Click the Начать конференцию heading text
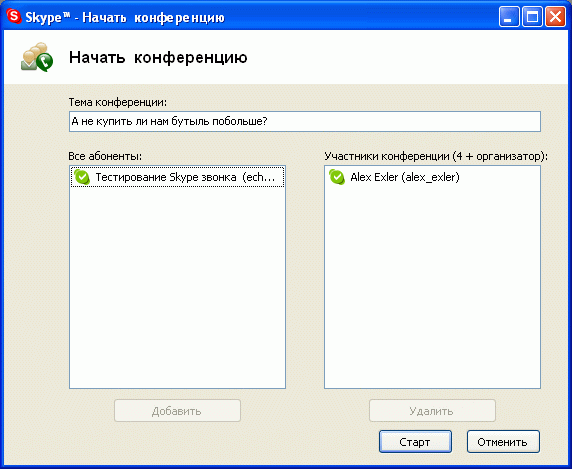 158,58
